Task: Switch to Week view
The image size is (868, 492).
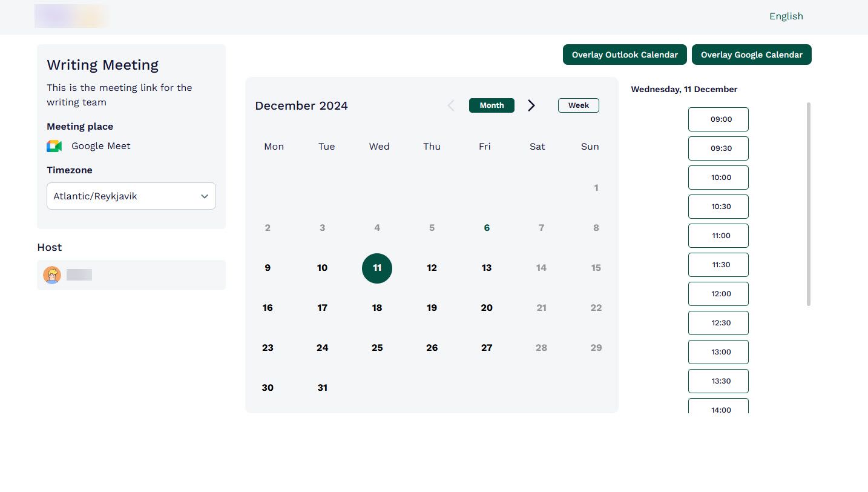Action: [x=578, y=105]
